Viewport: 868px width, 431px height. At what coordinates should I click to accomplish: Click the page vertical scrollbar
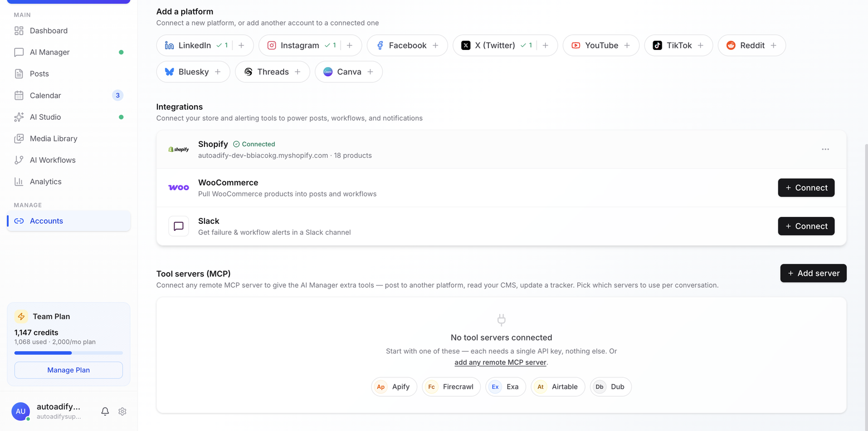coord(866,287)
